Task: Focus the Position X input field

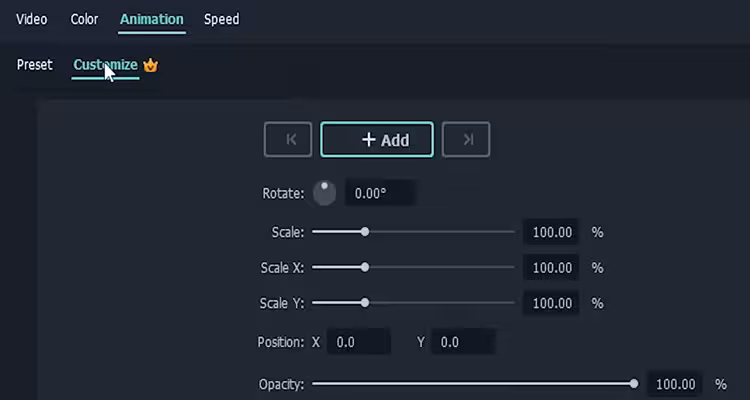Action: (358, 342)
